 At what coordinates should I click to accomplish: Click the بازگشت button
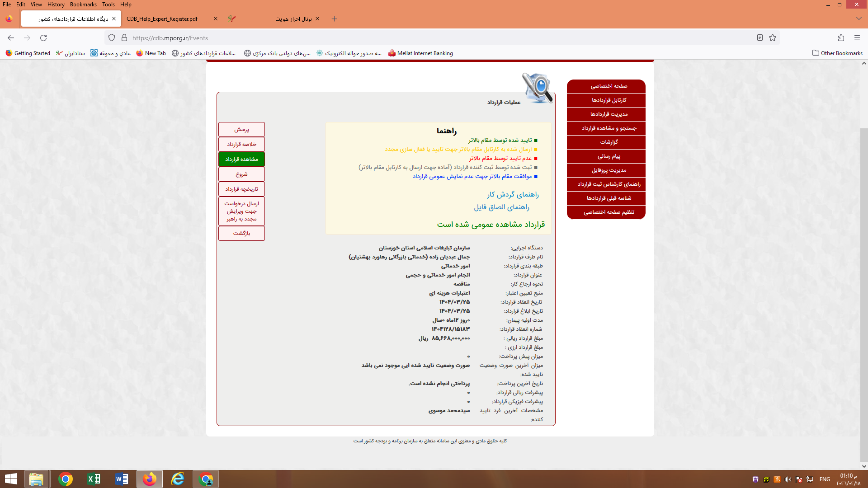[241, 233]
